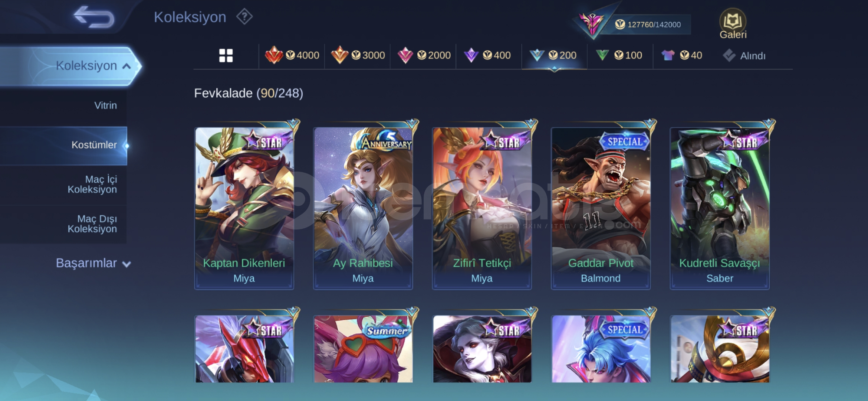This screenshot has width=868, height=401.
Task: Expand the Başarımlar section
Action: pos(93,263)
